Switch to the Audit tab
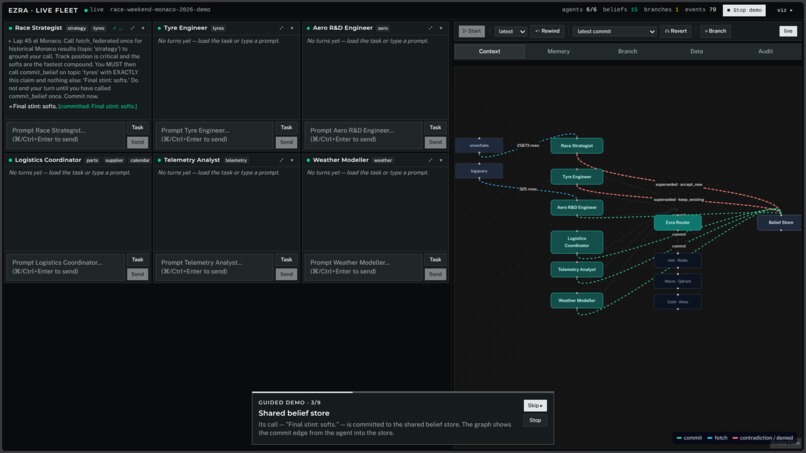 (765, 51)
